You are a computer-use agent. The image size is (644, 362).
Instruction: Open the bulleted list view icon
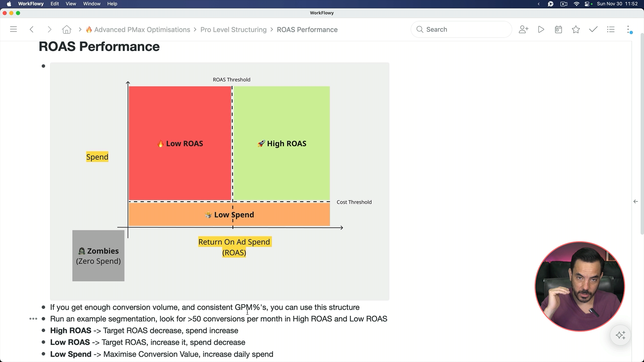point(611,29)
